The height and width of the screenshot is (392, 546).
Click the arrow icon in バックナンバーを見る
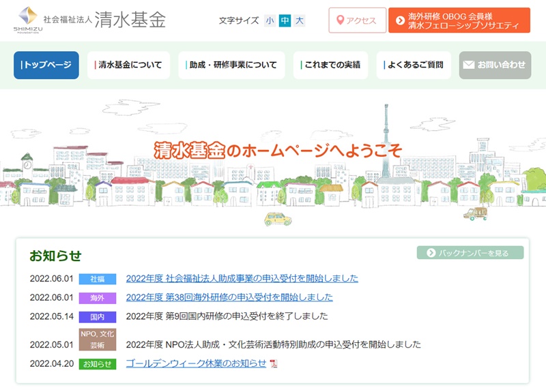(x=431, y=253)
